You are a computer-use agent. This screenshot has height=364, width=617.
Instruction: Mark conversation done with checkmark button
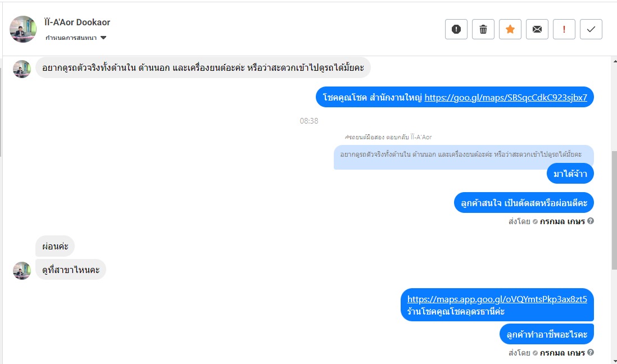click(x=591, y=29)
